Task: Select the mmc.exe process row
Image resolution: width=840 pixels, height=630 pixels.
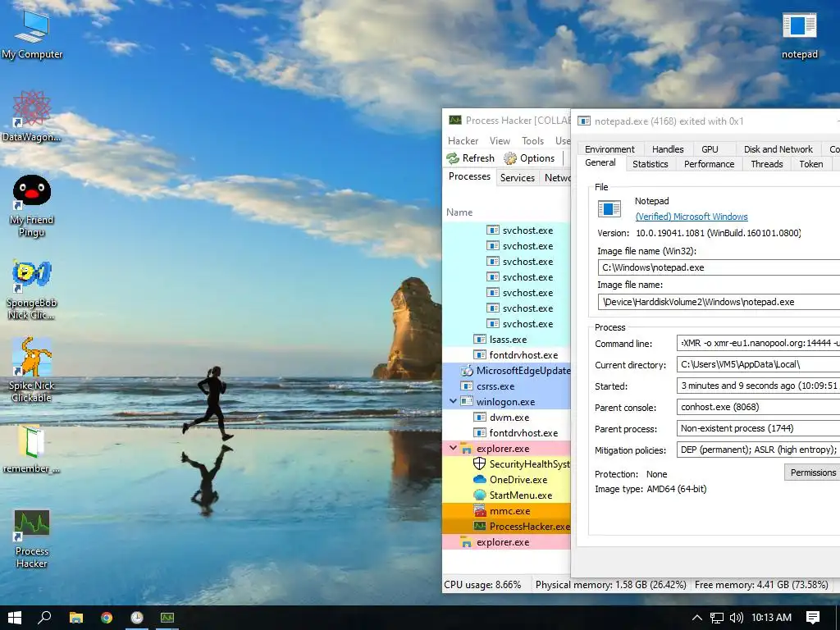Action: tap(506, 510)
